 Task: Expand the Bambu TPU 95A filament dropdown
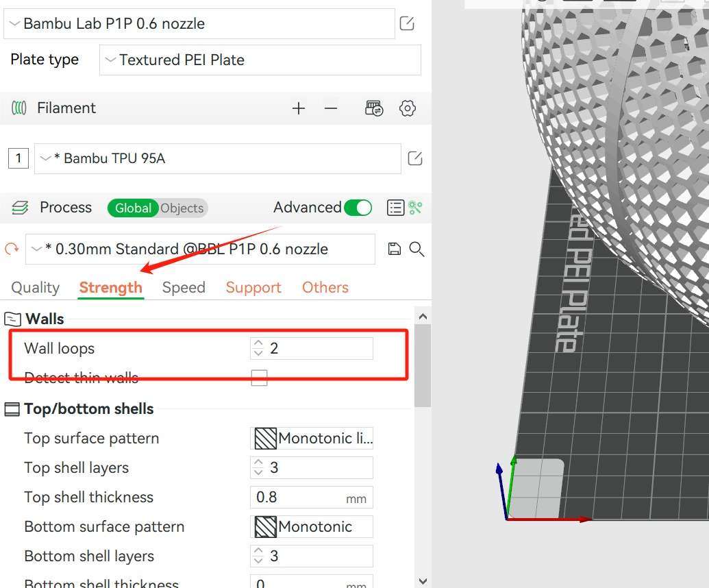click(217, 159)
